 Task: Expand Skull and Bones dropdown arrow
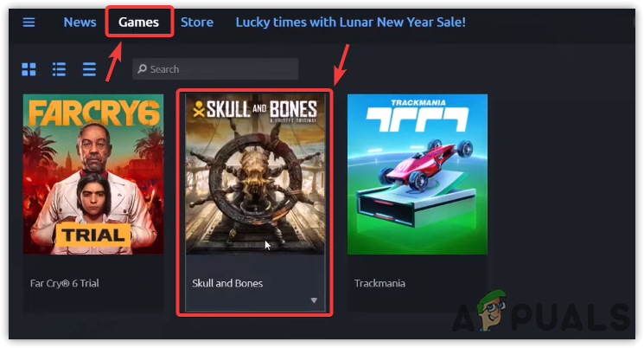(x=314, y=300)
